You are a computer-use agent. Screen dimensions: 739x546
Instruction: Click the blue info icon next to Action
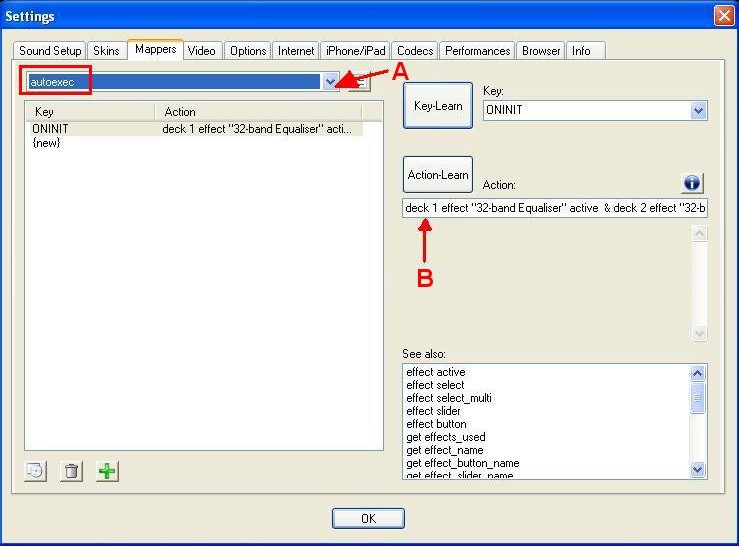tap(692, 183)
